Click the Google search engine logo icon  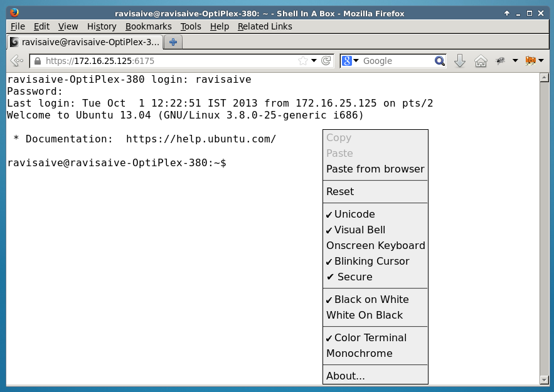click(346, 61)
